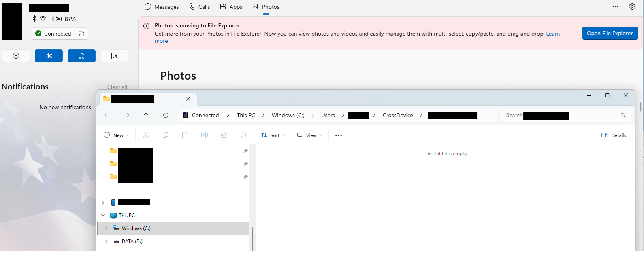644x262 pixels.
Task: Open the Messages tab
Action: pos(162,7)
